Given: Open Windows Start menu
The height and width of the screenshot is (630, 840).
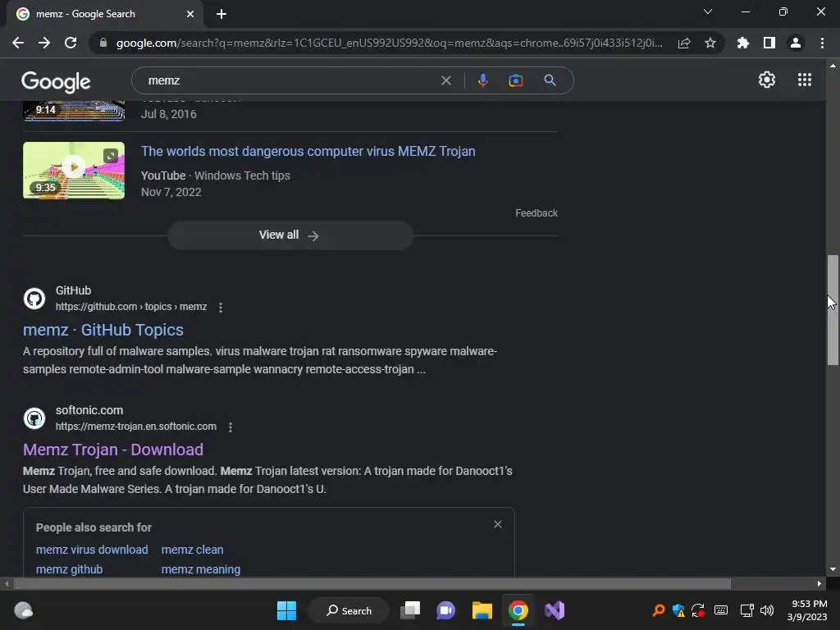Looking at the screenshot, I should click(x=286, y=610).
